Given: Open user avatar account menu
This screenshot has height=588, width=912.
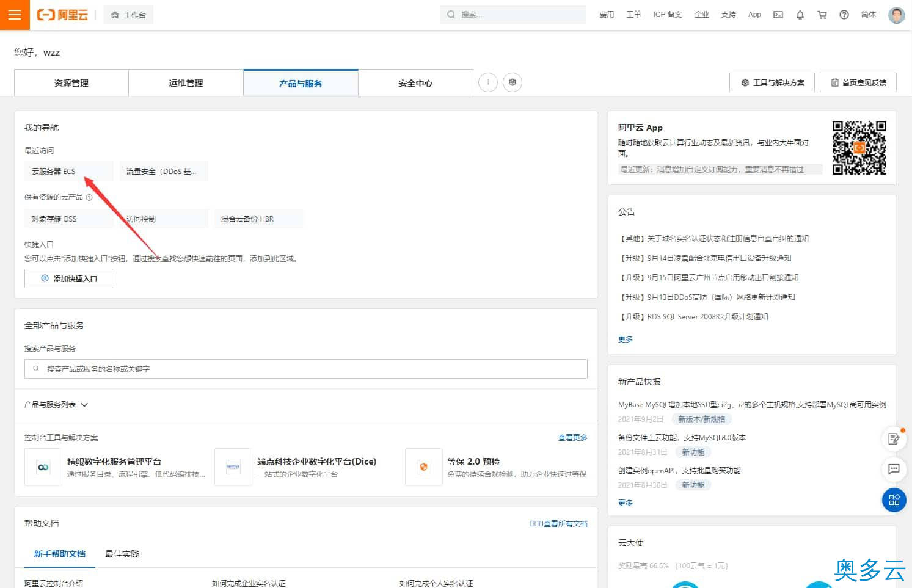Looking at the screenshot, I should pyautogui.click(x=896, y=15).
